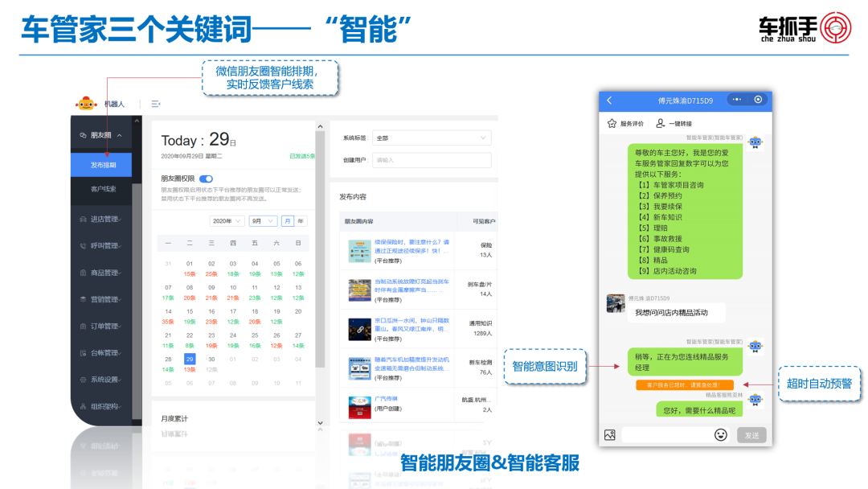Screen dimensions: 868x489
Task: Expand the 系统设置 menu
Action: click(120, 380)
